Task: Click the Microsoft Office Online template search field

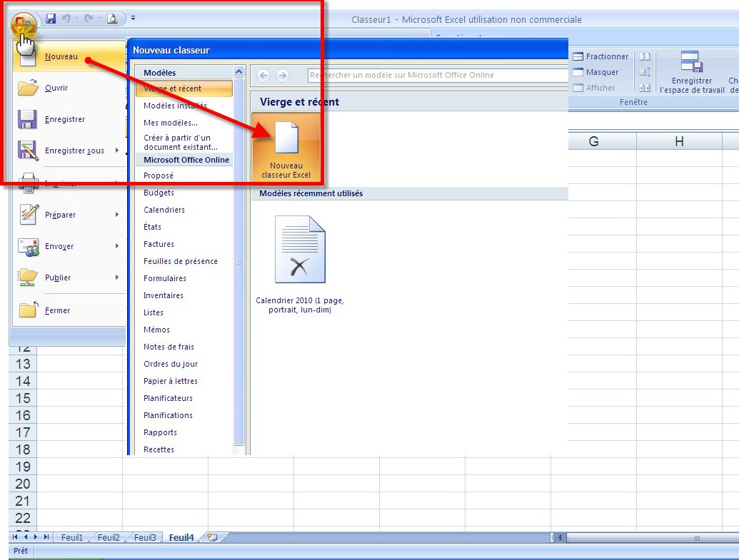Action: tap(438, 76)
